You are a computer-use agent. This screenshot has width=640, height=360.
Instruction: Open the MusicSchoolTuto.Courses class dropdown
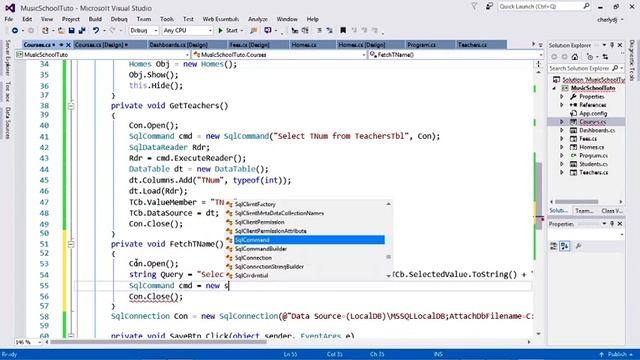coord(279,55)
